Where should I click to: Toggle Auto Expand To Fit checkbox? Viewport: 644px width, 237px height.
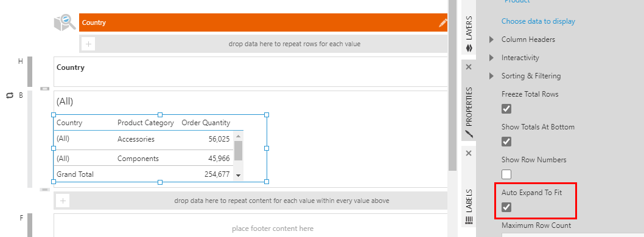[506, 207]
